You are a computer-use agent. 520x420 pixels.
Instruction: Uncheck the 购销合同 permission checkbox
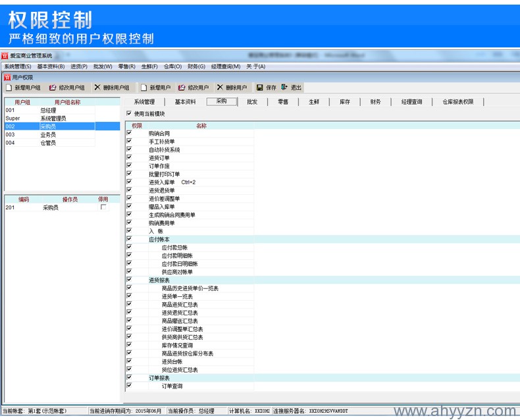pos(129,133)
